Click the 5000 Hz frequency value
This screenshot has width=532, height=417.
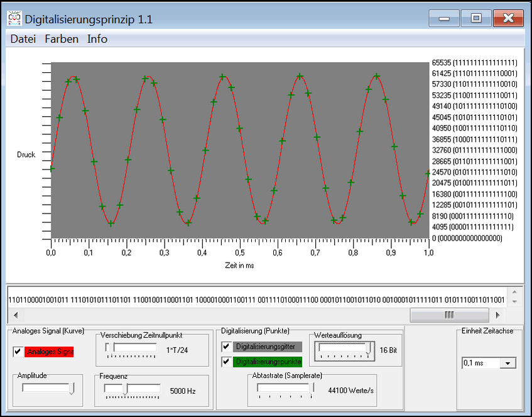pyautogui.click(x=183, y=391)
